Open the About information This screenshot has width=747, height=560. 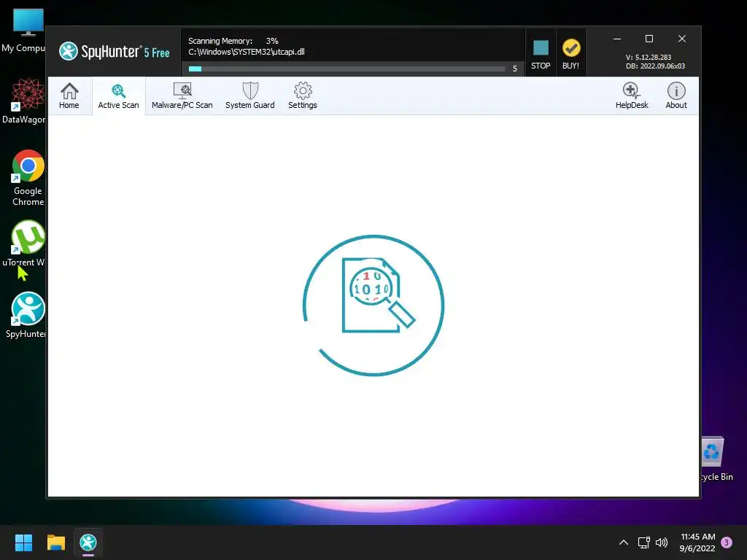676,96
